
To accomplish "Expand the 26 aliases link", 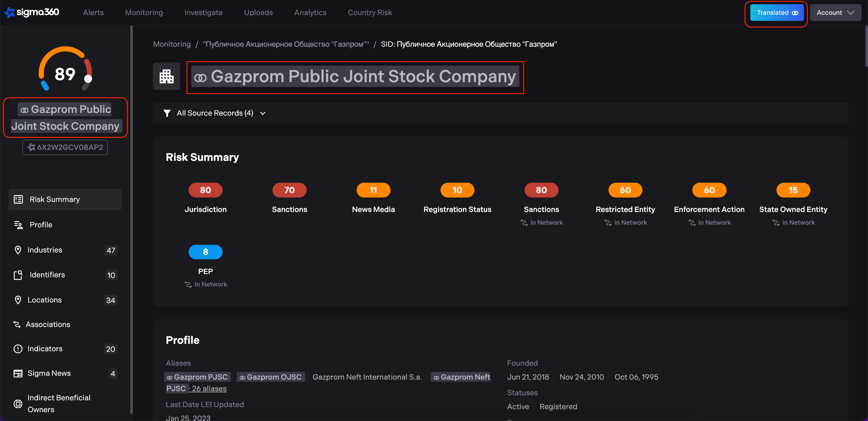I will click(209, 388).
